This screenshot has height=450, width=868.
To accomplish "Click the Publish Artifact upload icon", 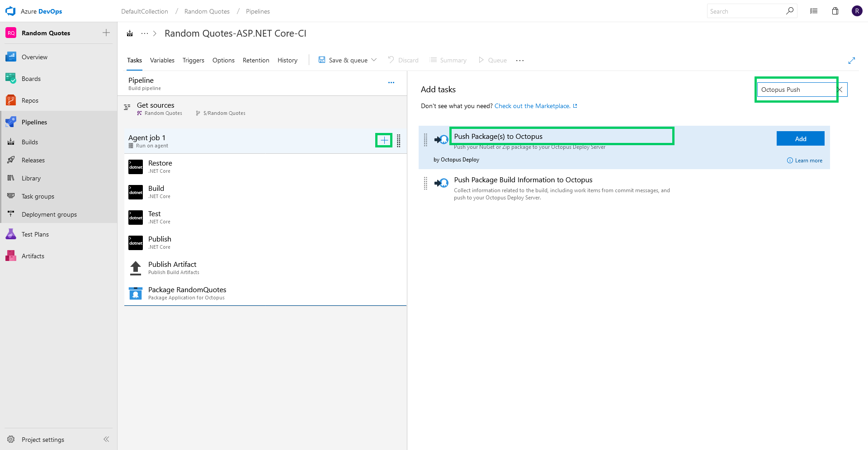I will 136,268.
